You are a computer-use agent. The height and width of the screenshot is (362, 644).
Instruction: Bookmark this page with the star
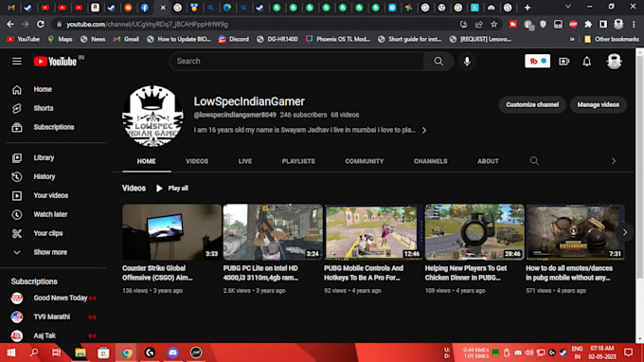[493, 25]
